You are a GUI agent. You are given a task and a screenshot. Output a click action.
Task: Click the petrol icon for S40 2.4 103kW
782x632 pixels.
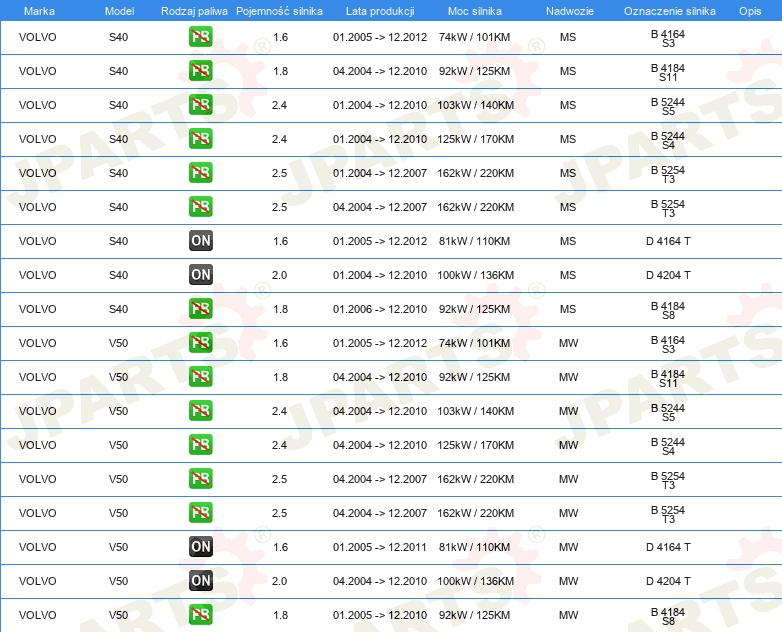(200, 105)
